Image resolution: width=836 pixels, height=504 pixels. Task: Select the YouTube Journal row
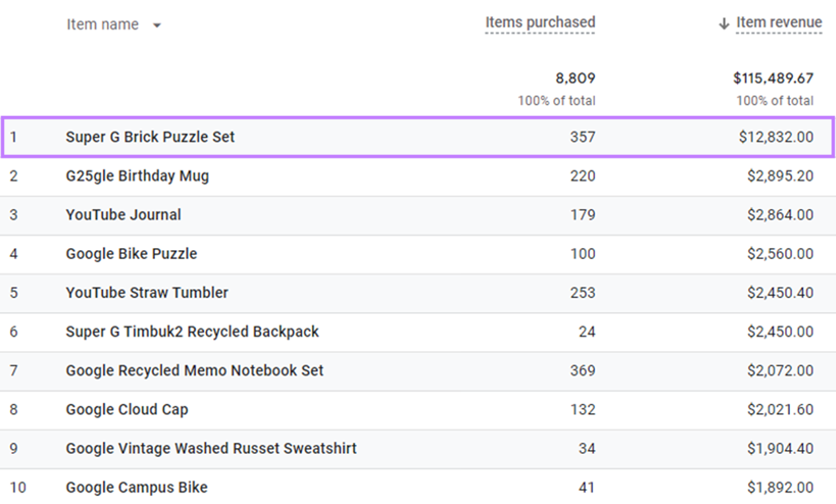123,214
